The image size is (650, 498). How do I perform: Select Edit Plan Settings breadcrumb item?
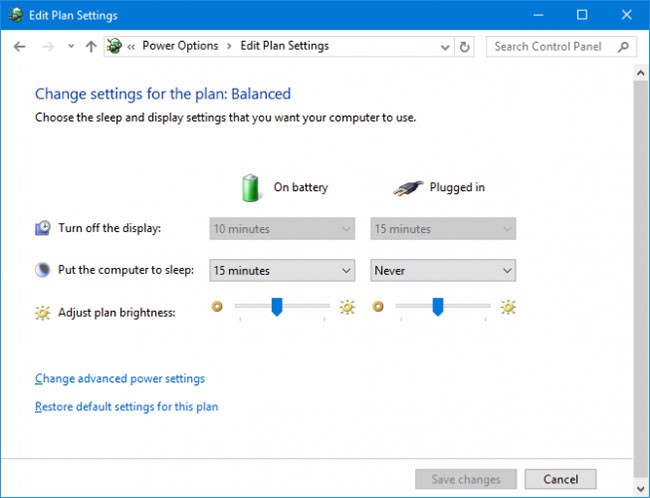(x=283, y=46)
